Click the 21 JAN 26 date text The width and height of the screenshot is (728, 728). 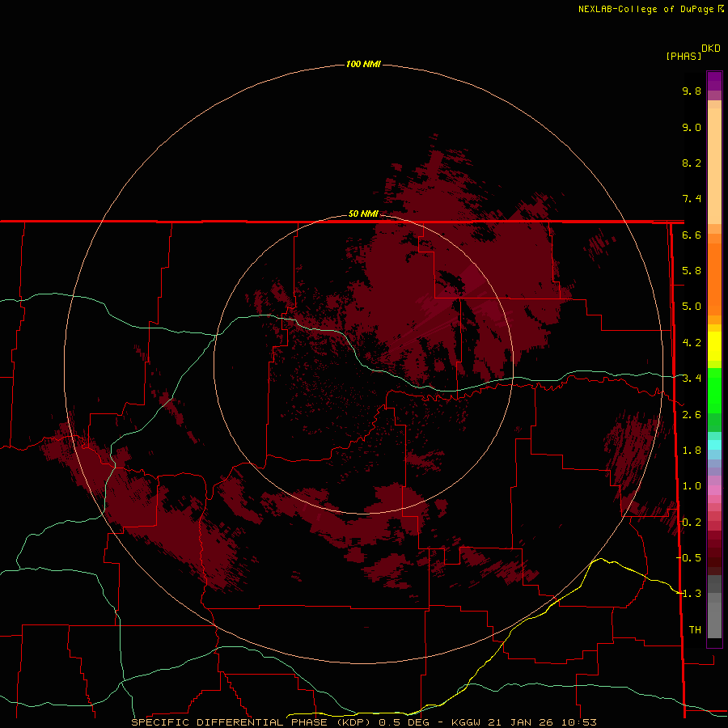pyautogui.click(x=522, y=722)
